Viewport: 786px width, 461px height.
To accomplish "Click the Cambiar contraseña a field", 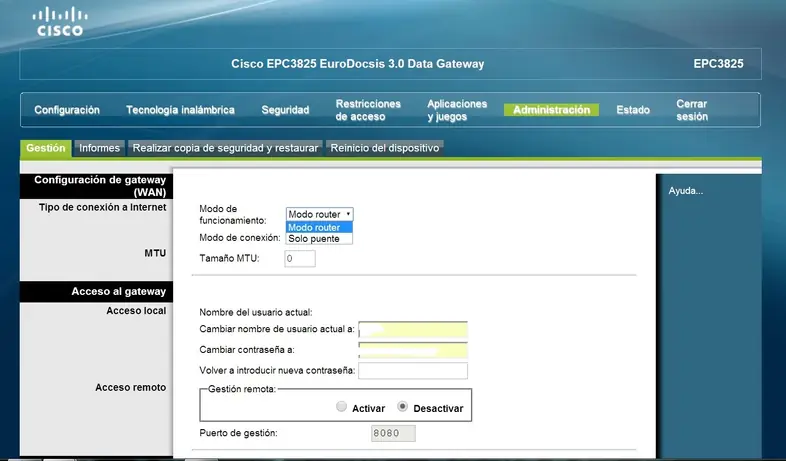I will [x=413, y=350].
